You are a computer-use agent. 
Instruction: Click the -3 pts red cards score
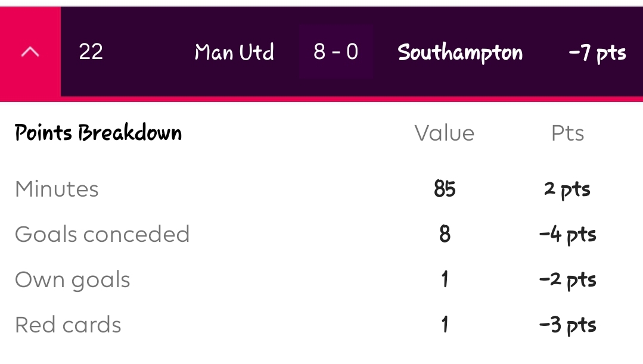click(x=567, y=325)
